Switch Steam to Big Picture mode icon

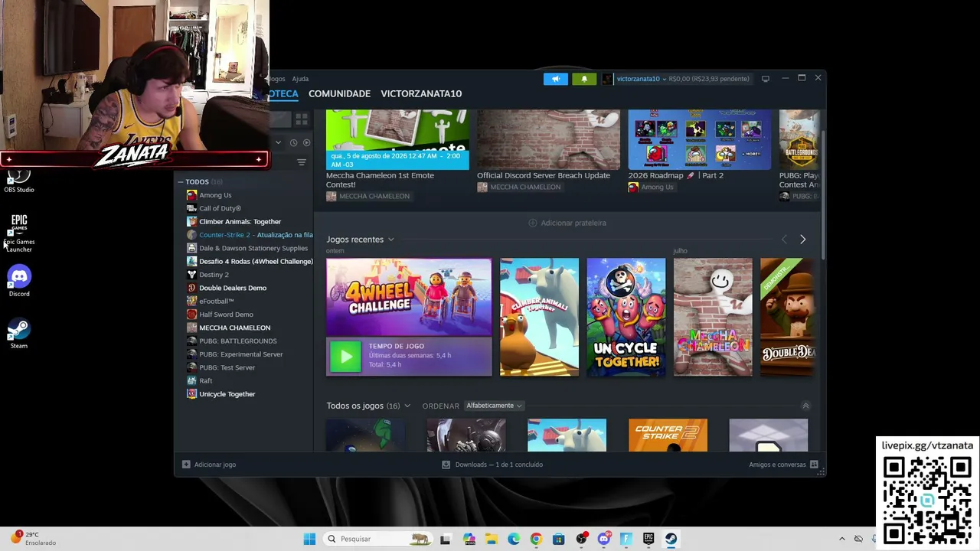[765, 79]
